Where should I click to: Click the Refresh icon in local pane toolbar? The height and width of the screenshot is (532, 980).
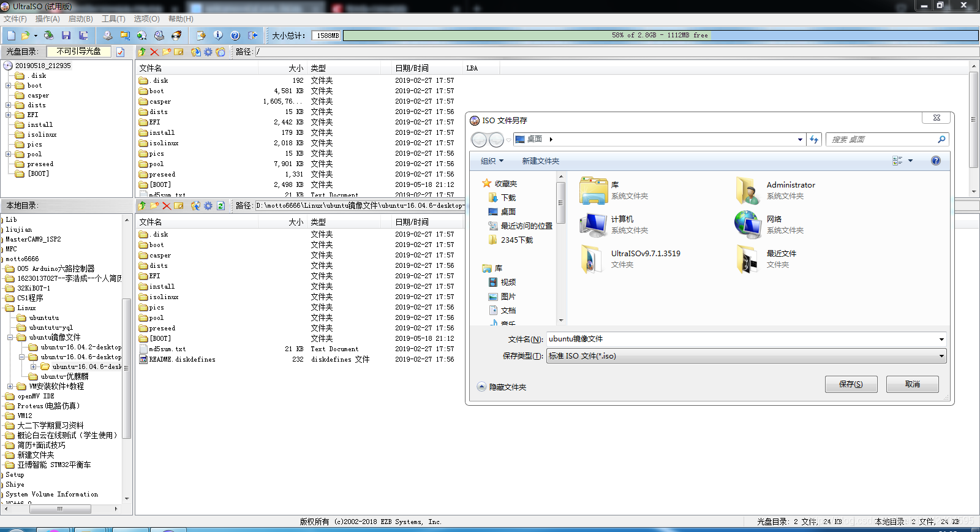(221, 206)
